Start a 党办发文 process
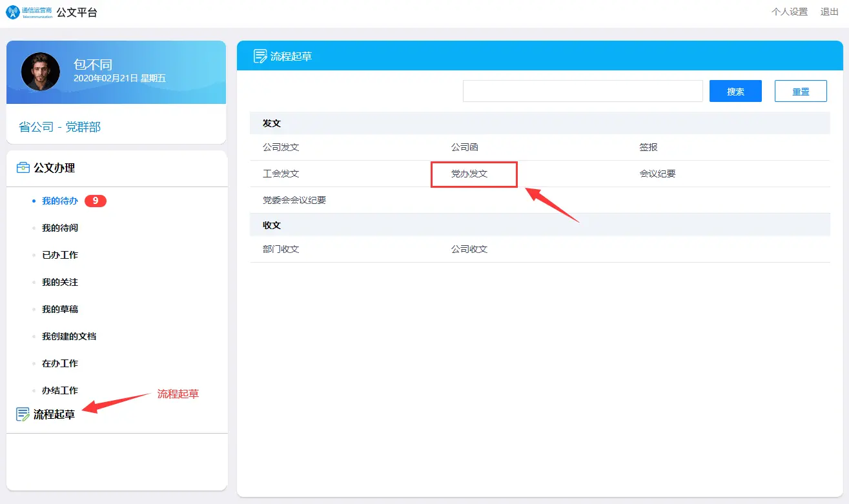Viewport: 849px width, 504px height. (x=469, y=174)
